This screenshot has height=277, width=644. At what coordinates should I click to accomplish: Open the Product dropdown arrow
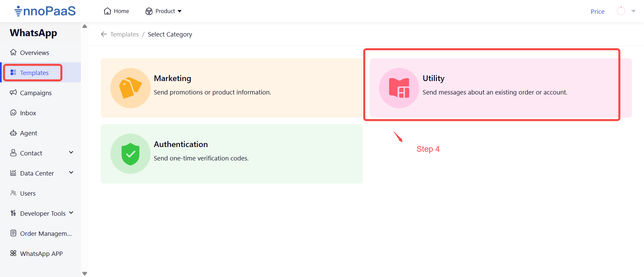pyautogui.click(x=180, y=11)
